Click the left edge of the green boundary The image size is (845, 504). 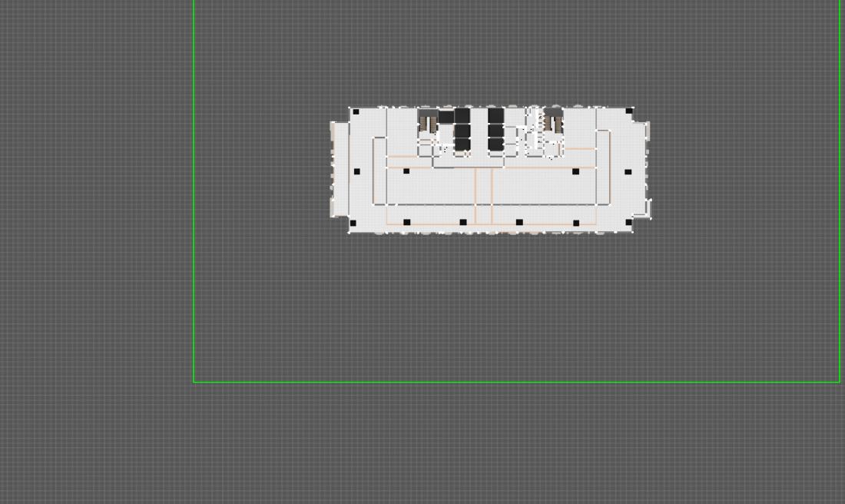tap(194, 192)
